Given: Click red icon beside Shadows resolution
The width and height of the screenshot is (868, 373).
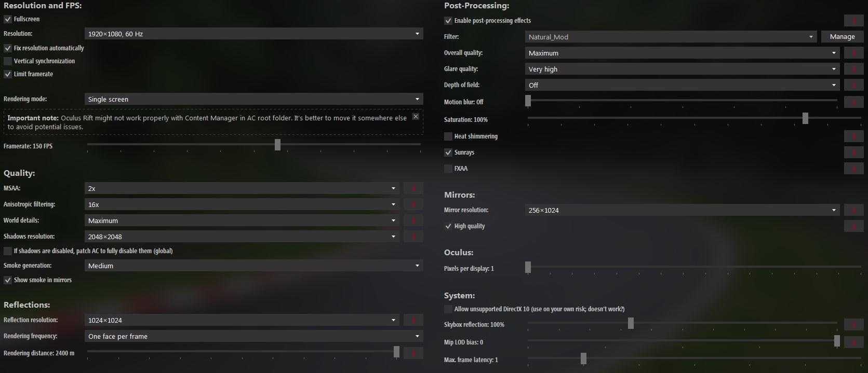Looking at the screenshot, I should pos(413,237).
